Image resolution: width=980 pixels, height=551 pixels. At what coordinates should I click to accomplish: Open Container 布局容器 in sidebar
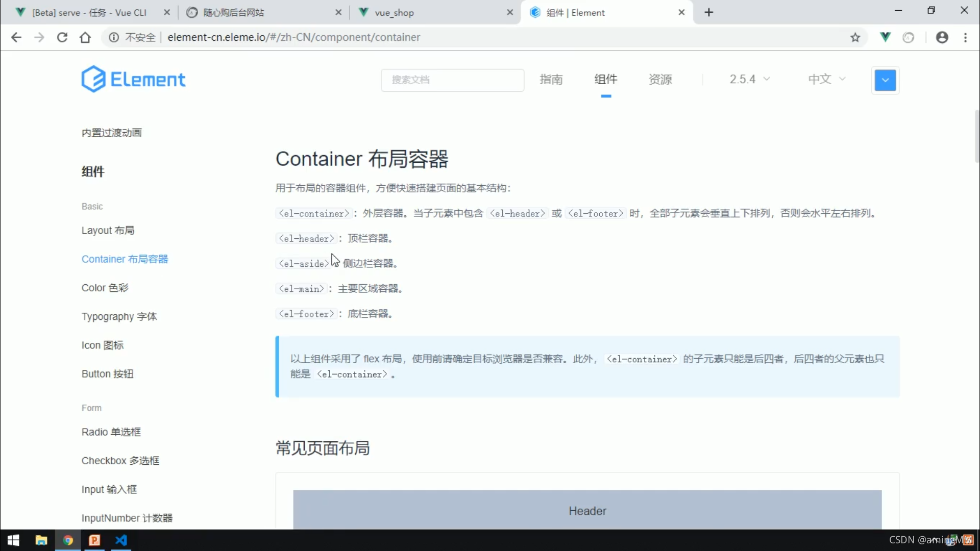click(125, 259)
